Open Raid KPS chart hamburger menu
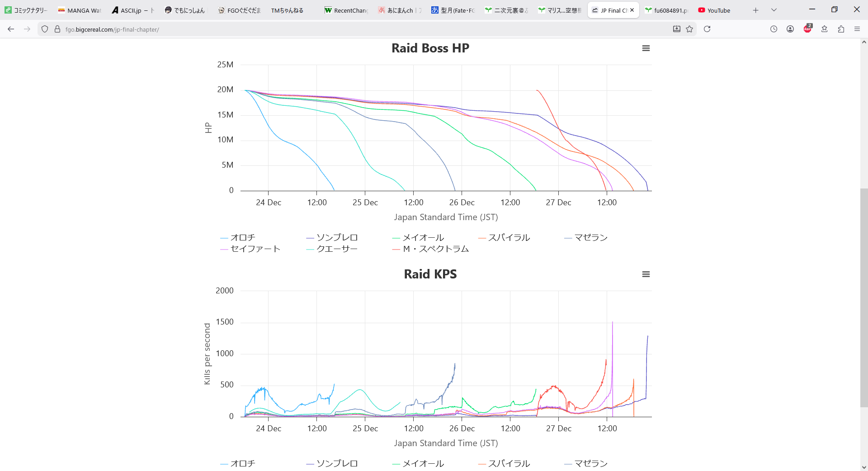The image size is (868, 471). pos(646,274)
